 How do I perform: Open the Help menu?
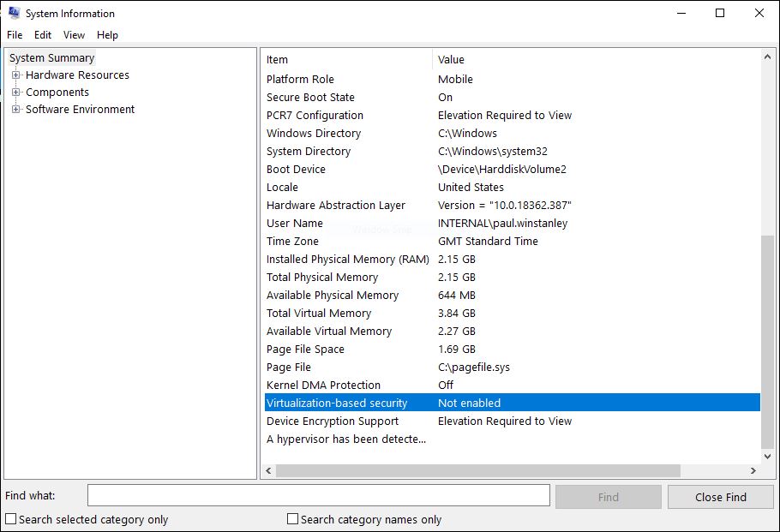[107, 35]
